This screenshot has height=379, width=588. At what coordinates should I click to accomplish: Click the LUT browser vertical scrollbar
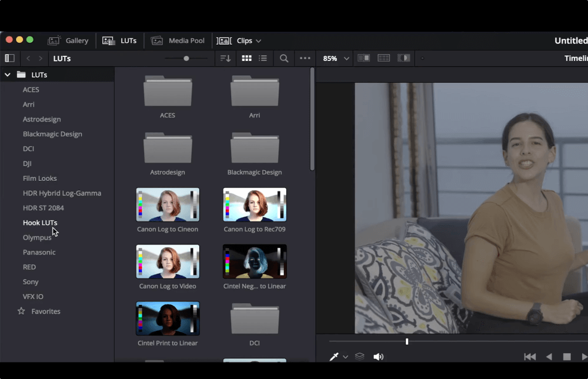tap(312, 119)
